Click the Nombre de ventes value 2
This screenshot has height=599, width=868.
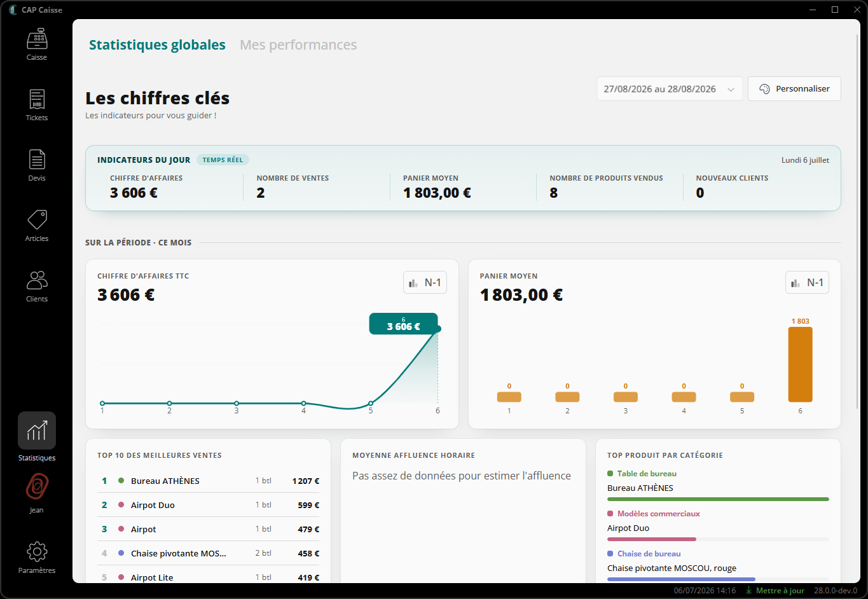coord(261,193)
